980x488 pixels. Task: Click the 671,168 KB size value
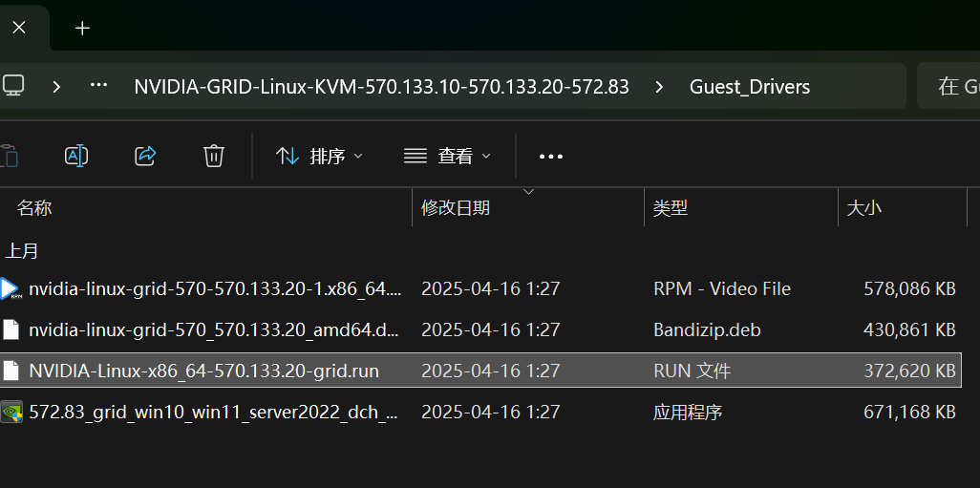pyautogui.click(x=909, y=413)
